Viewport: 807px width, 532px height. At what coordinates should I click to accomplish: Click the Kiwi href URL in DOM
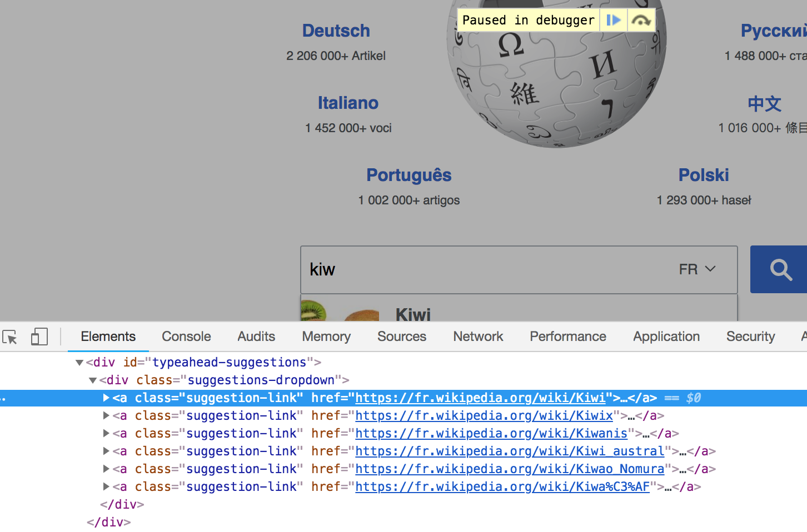click(480, 398)
